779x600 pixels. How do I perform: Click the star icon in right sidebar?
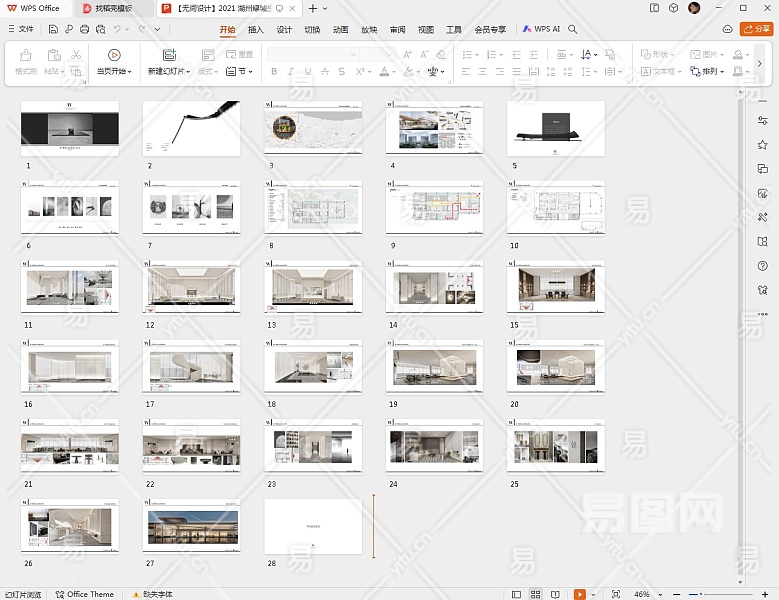coord(763,144)
